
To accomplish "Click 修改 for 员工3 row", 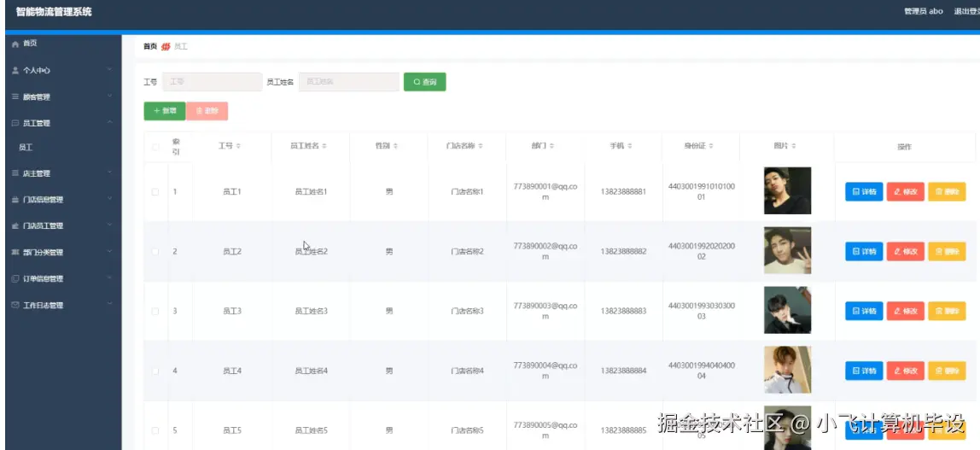I will 905,312.
